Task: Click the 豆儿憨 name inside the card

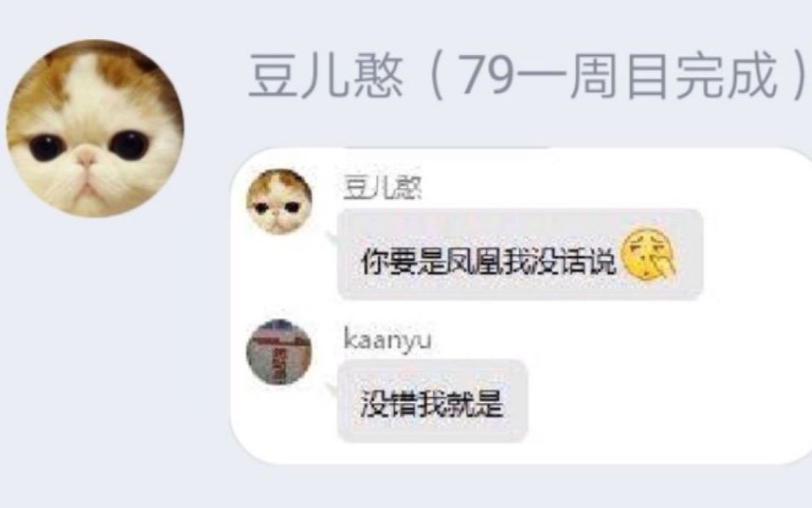Action: pyautogui.click(x=382, y=188)
